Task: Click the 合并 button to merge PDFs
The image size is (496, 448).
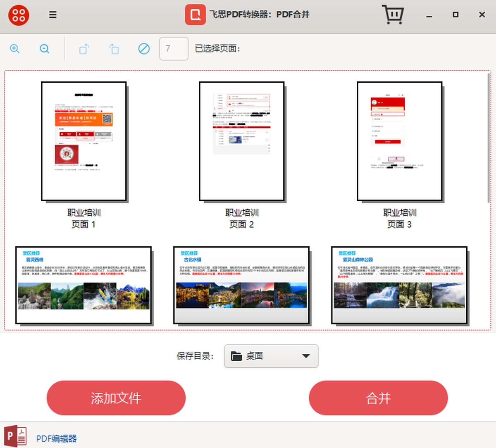Action: coord(378,398)
